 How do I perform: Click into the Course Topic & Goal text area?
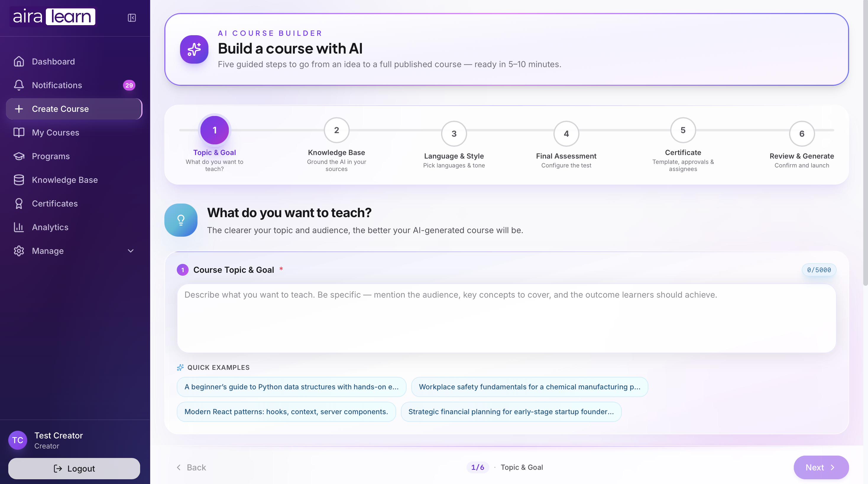coord(506,318)
